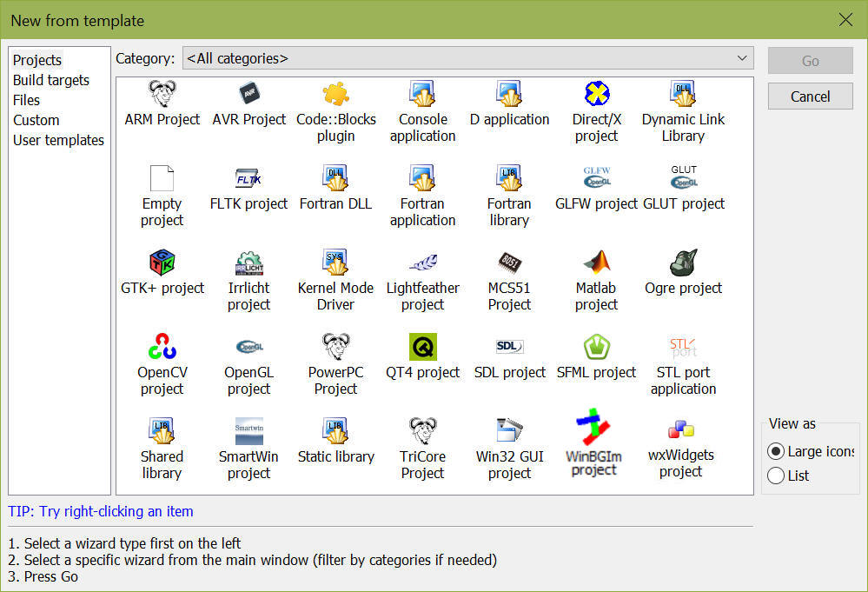Pick the Code::Blocks plugin puzzle icon
The image size is (868, 592).
click(x=336, y=94)
